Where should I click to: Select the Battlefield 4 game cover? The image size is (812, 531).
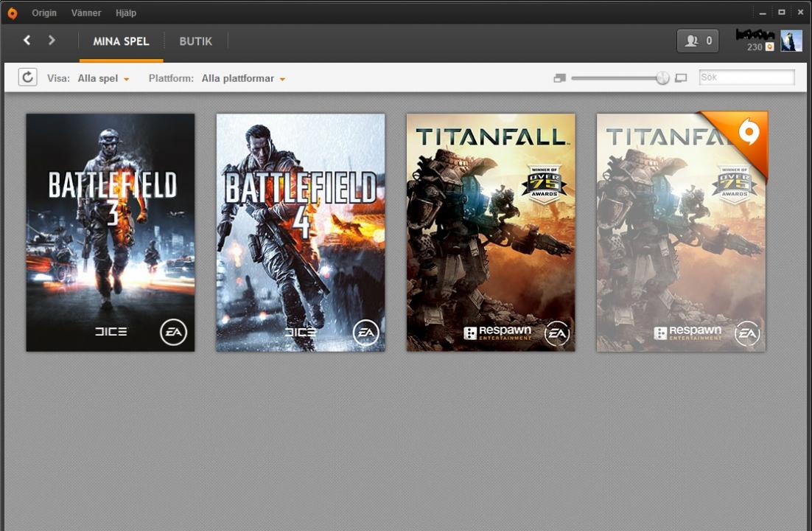point(301,232)
